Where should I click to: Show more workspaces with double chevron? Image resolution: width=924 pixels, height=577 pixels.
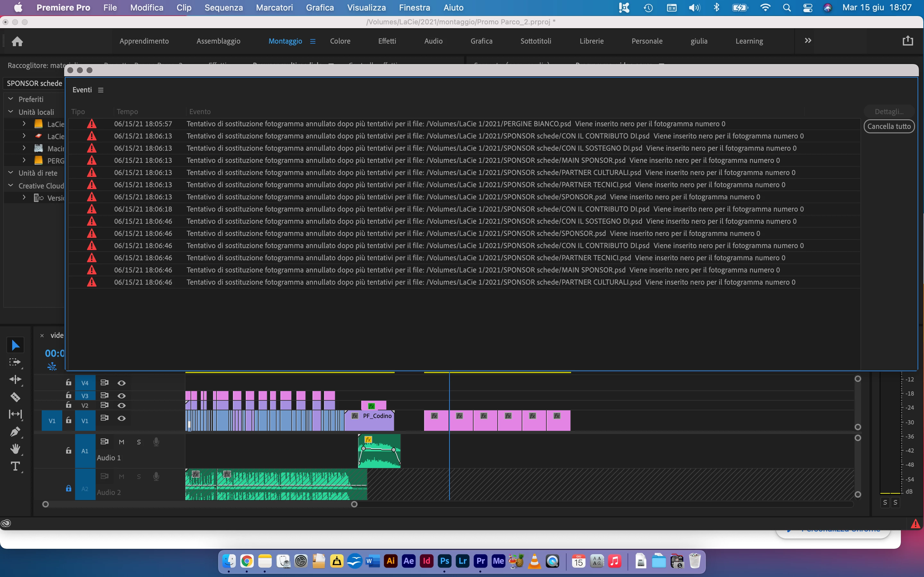click(808, 40)
